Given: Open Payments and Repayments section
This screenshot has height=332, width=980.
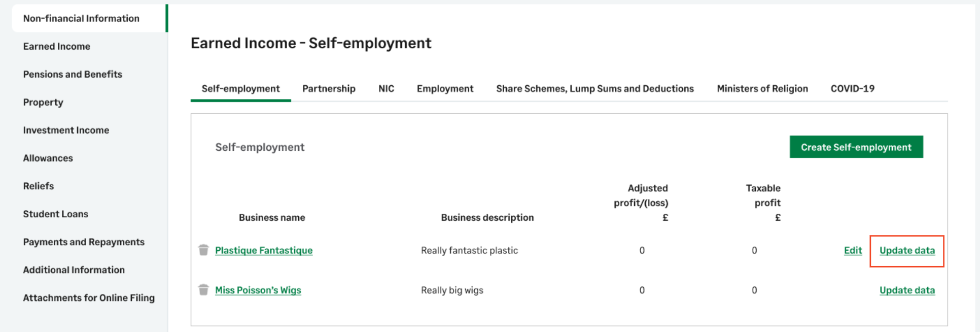Looking at the screenshot, I should pos(84,242).
